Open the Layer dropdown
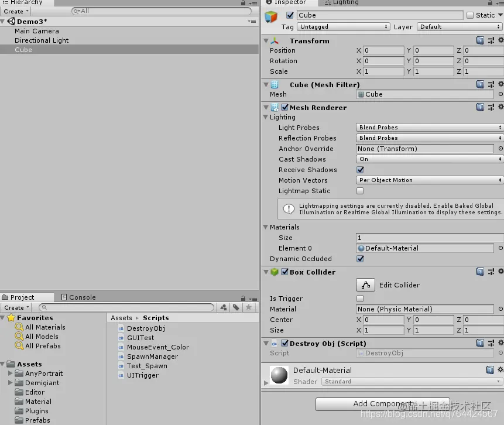This screenshot has width=504, height=425. tap(460, 27)
